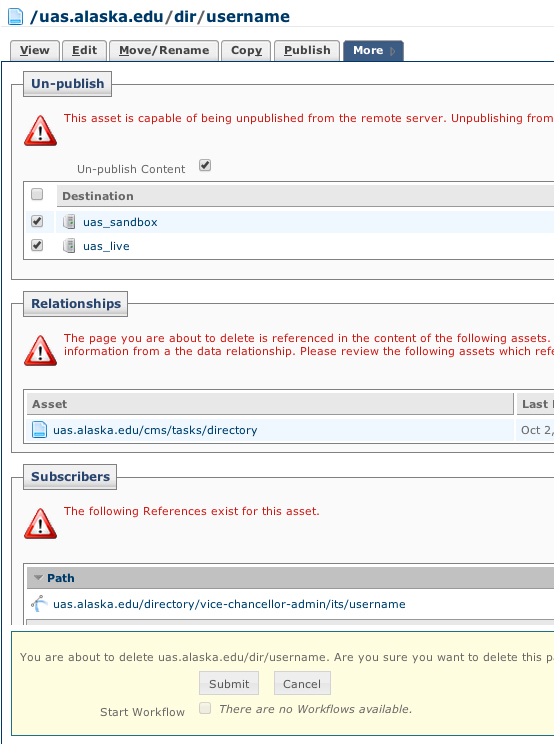
Task: Click the Path column header label
Action: [x=61, y=578]
